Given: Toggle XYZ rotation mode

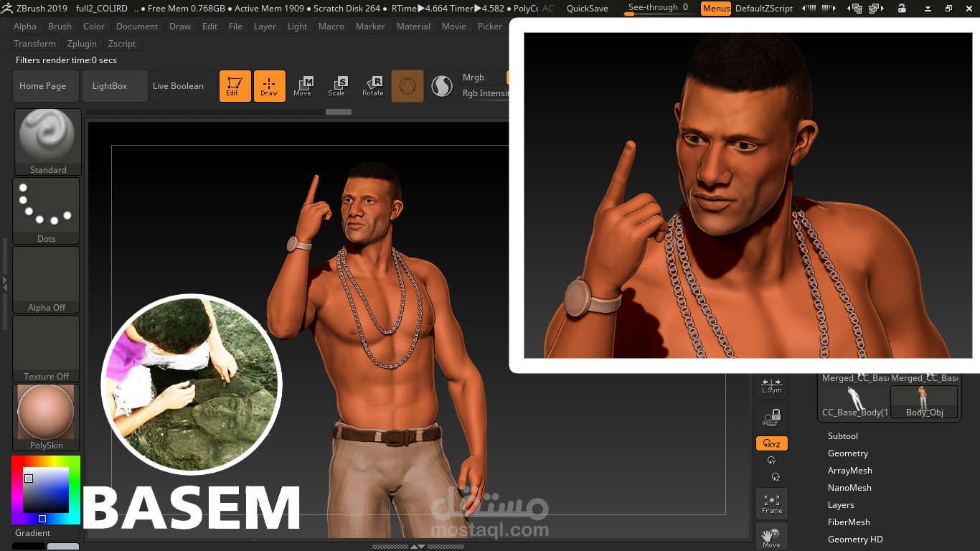Looking at the screenshot, I should pos(772,444).
